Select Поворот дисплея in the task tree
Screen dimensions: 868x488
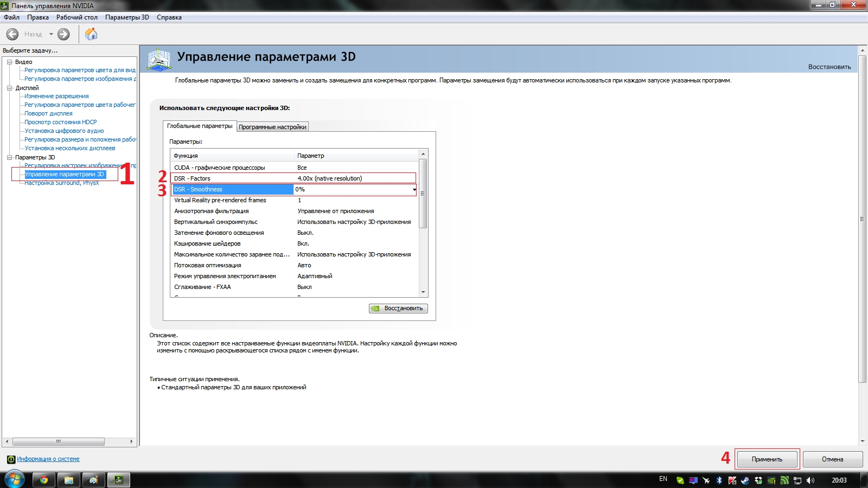48,113
